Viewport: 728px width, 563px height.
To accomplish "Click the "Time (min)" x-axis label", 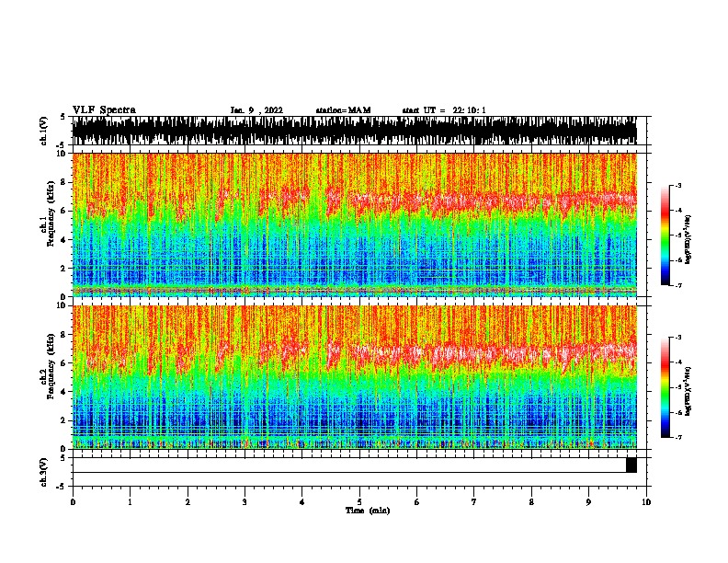I will (x=368, y=511).
